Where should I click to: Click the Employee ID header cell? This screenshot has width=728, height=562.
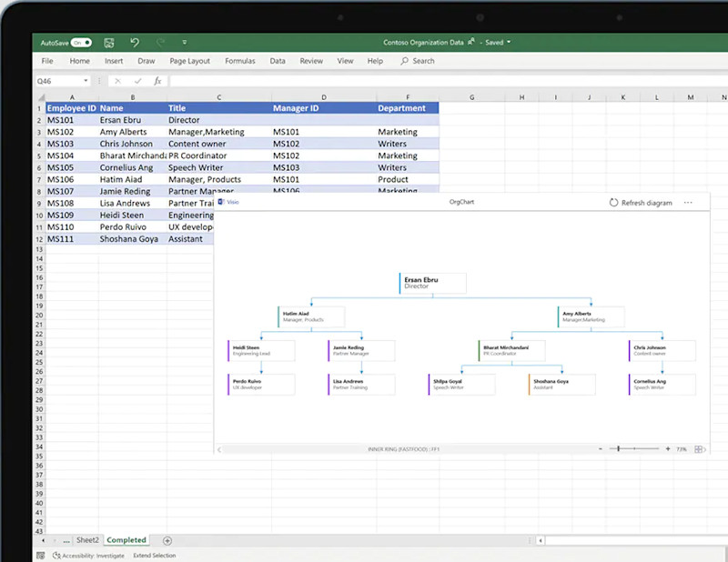pyautogui.click(x=72, y=108)
